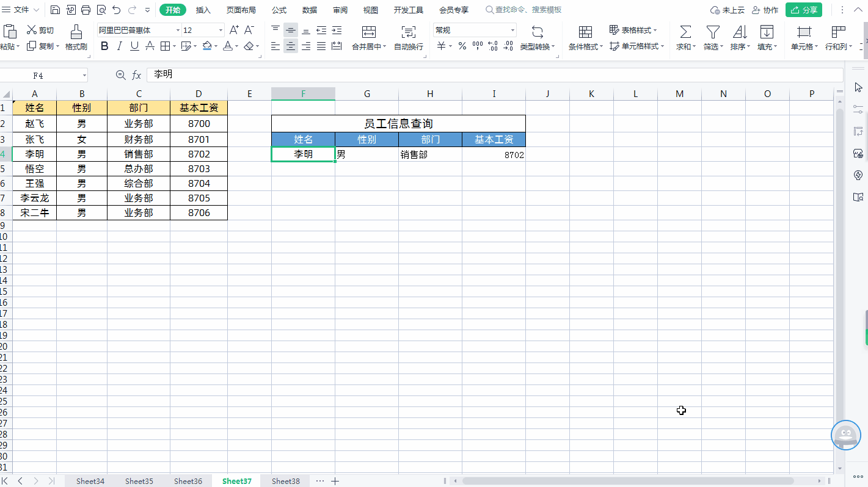Open the font name dropdown
Image resolution: width=868 pixels, height=487 pixels.
tap(178, 30)
